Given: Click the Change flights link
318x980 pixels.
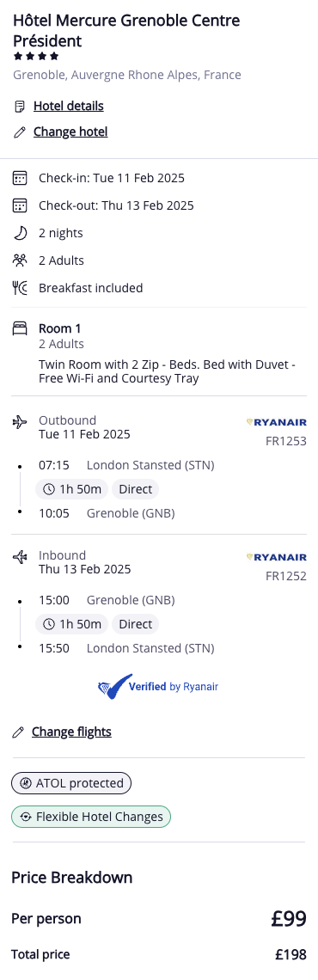Looking at the screenshot, I should point(72,732).
